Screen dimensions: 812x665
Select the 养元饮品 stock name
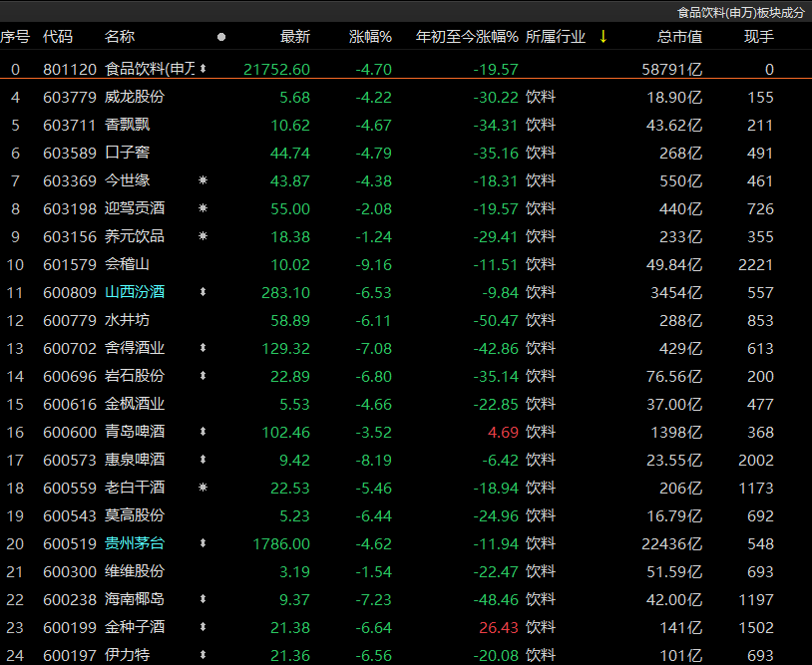tap(135, 236)
